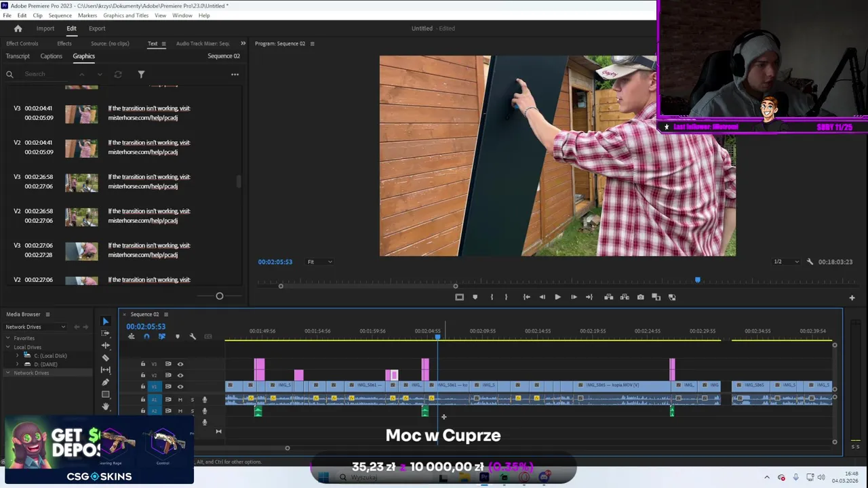Open the Sequence 02 timeline panel menu
868x488 pixels.
click(x=165, y=314)
